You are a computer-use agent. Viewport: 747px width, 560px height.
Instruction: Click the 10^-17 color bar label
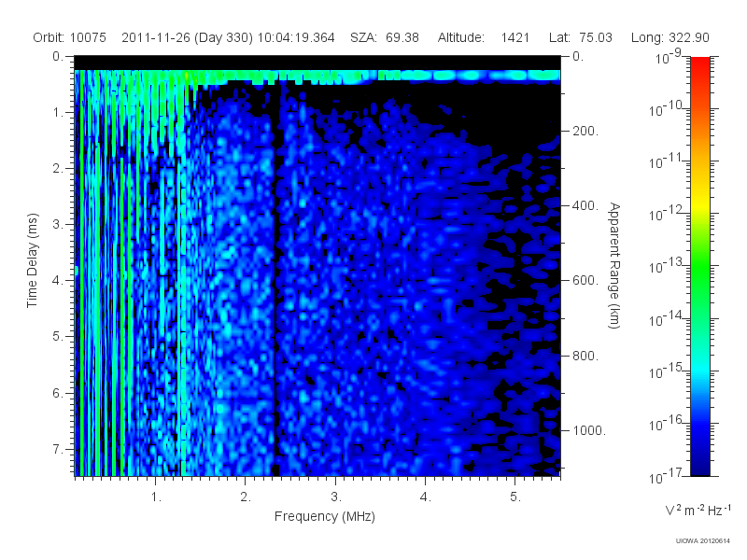[666, 476]
